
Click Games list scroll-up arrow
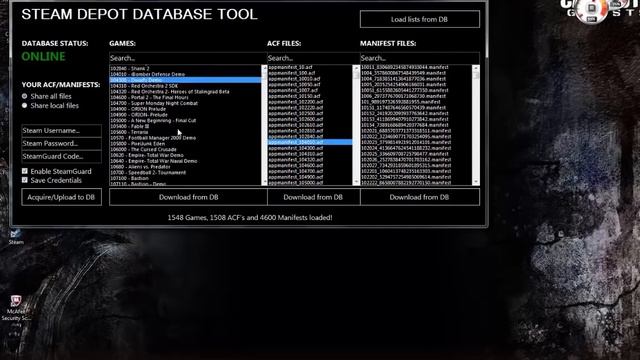click(264, 68)
